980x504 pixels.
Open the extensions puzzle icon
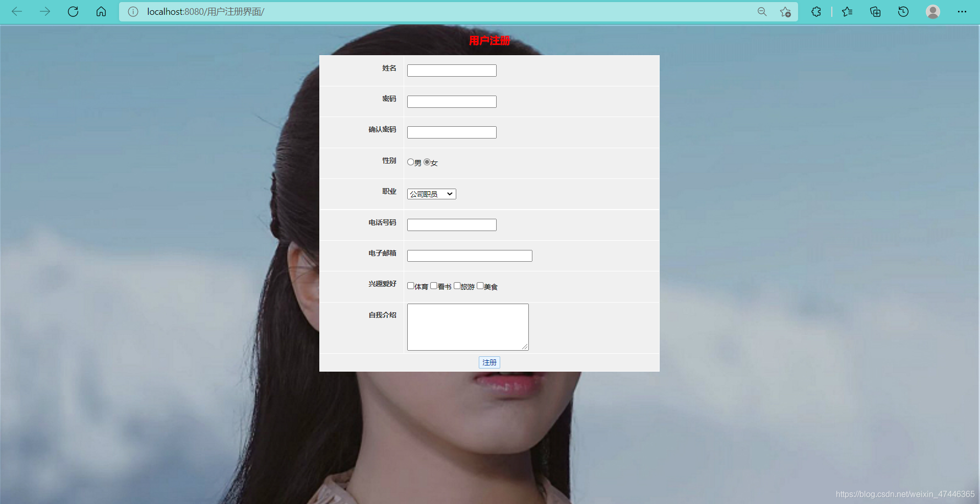tap(816, 11)
